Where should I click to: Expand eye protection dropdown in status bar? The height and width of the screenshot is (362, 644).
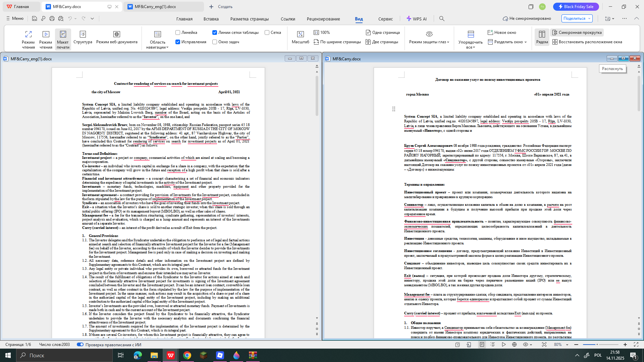(x=531, y=345)
